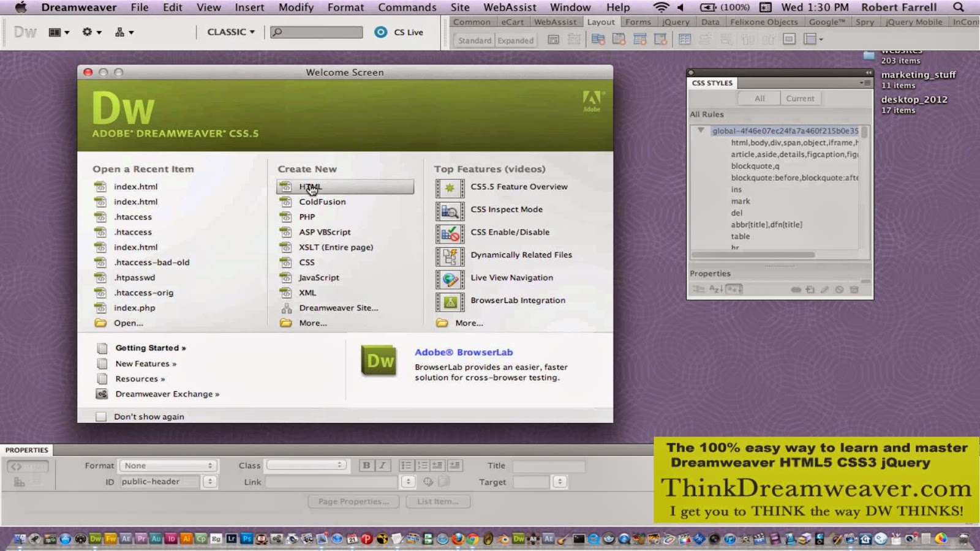This screenshot has height=551, width=980.
Task: Toggle Italic in the Properties panel
Action: click(x=382, y=465)
